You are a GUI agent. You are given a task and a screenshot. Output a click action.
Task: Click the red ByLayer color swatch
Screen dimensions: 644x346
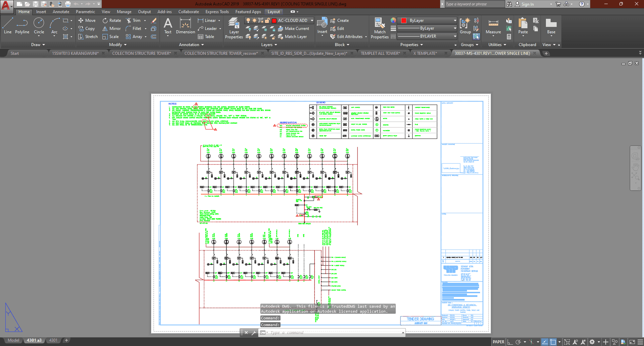[404, 21]
